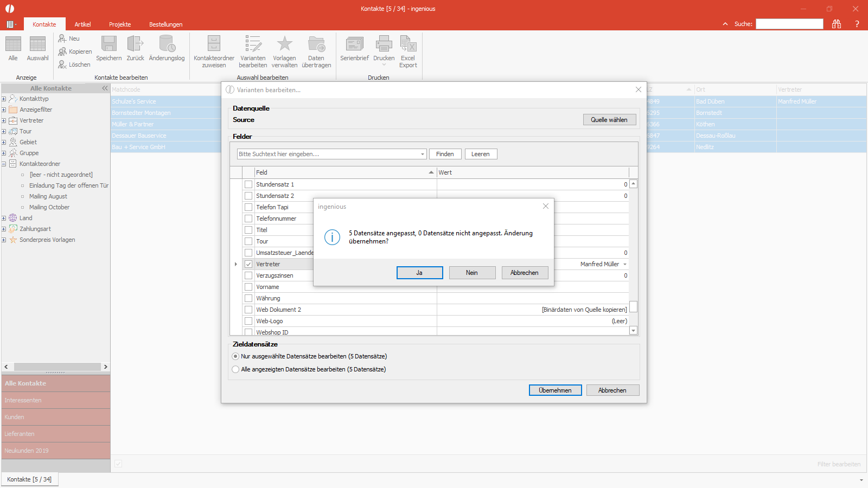868x488 pixels.
Task: Click the field search text box
Action: pos(328,154)
